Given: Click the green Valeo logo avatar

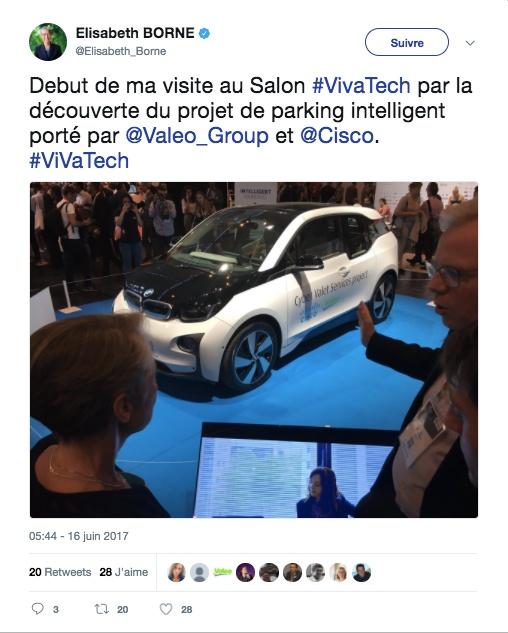Looking at the screenshot, I should [x=223, y=572].
